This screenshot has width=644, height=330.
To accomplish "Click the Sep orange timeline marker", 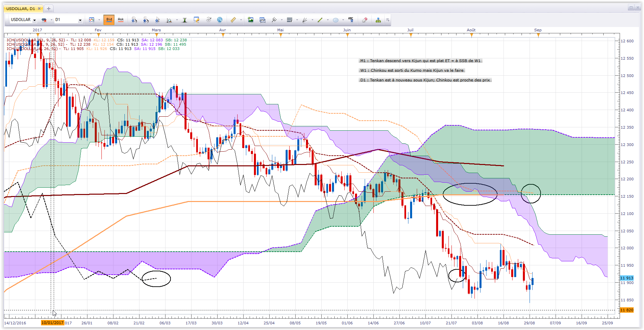I will click(x=538, y=35).
